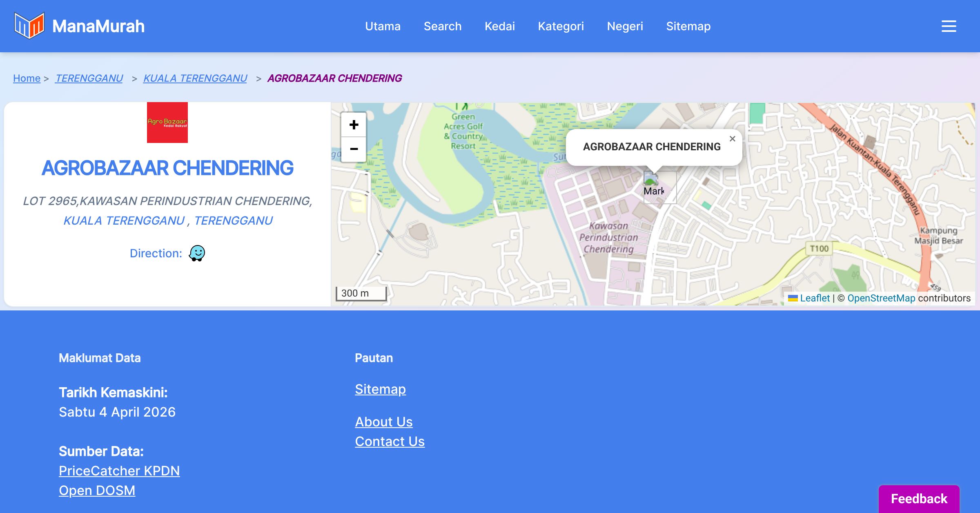Click the ManaMurah logo icon
The height and width of the screenshot is (513, 980).
(29, 26)
